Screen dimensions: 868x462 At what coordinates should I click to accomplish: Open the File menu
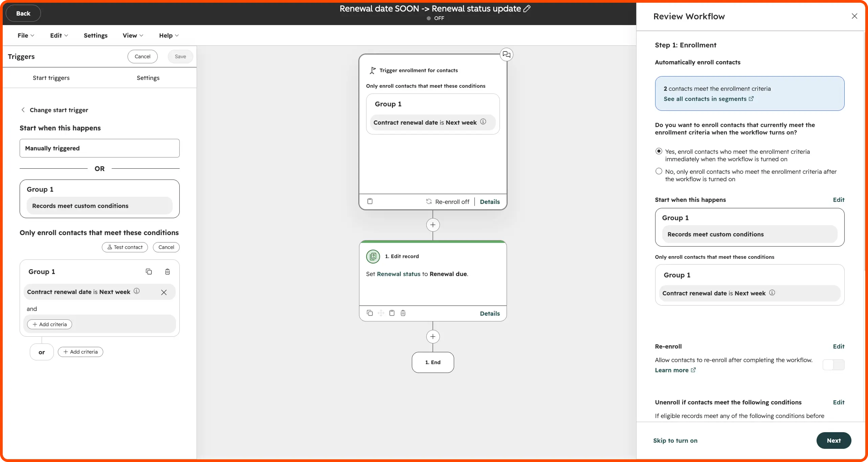point(26,36)
